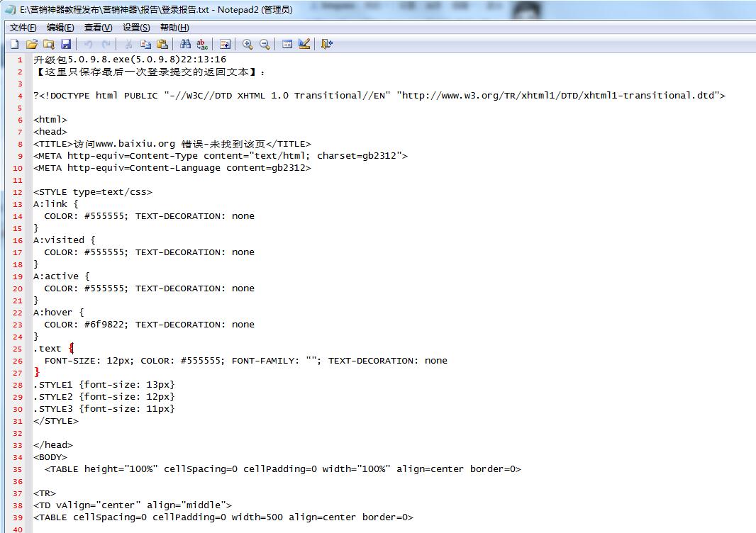
Task: Open the 查看(V) menu
Action: point(98,28)
